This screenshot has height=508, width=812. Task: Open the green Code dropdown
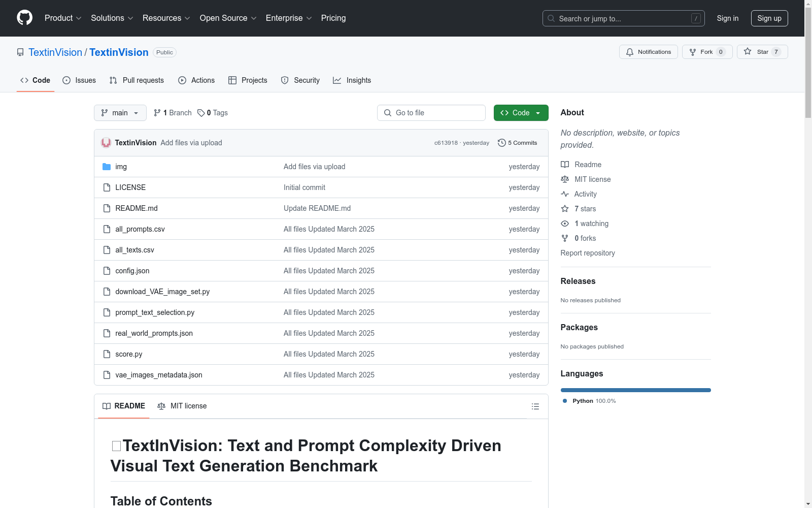521,113
